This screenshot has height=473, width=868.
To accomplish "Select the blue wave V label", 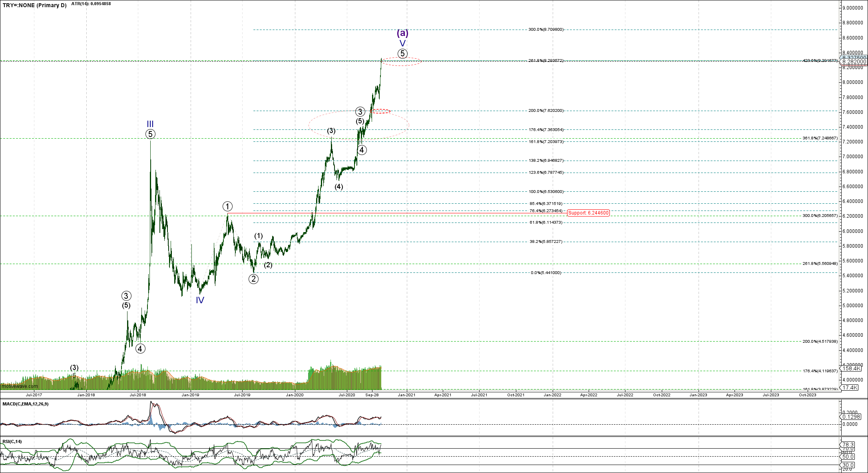I will (x=402, y=43).
